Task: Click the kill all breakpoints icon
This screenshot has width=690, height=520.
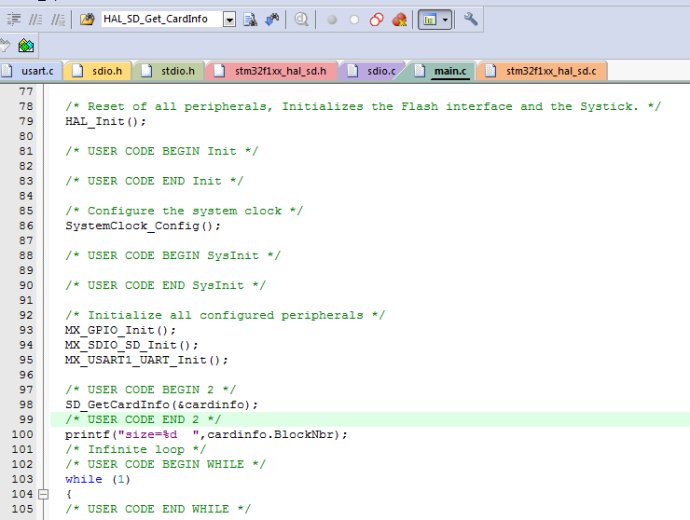Action: point(399,20)
